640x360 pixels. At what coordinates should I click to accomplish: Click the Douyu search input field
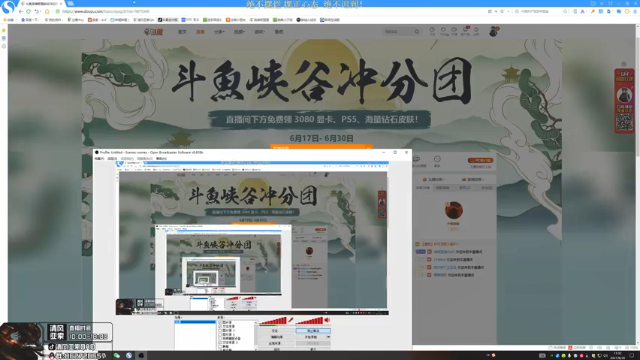[398, 31]
